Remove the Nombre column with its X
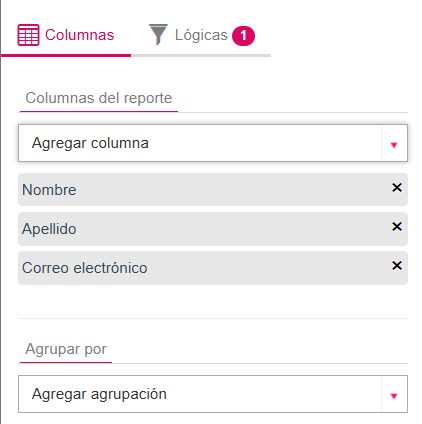Screen dimensions: 422x424 [x=397, y=188]
